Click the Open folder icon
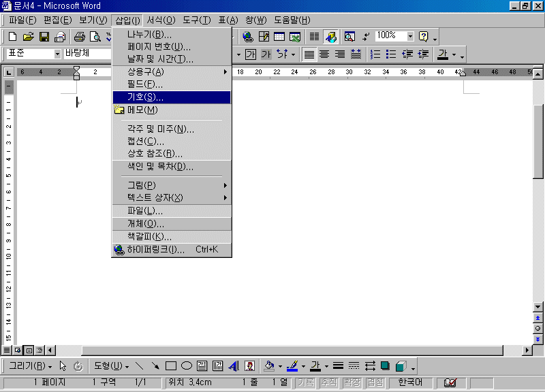 [x=28, y=37]
